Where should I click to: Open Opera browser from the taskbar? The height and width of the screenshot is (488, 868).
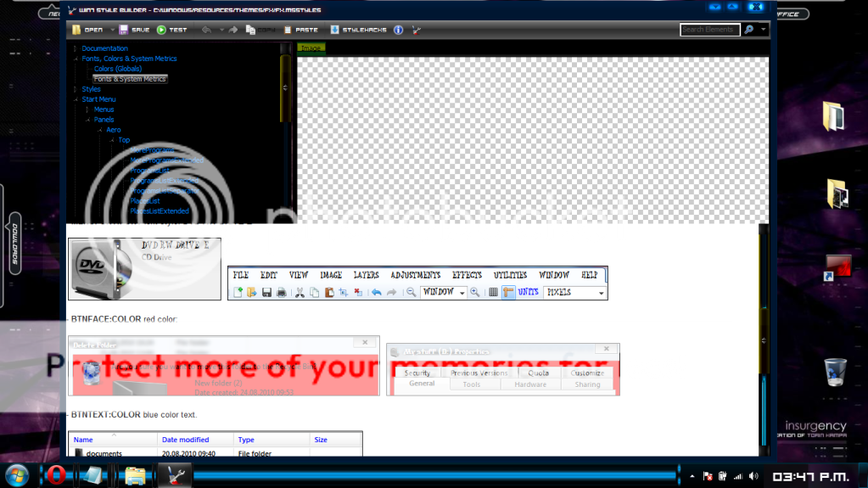click(56, 474)
